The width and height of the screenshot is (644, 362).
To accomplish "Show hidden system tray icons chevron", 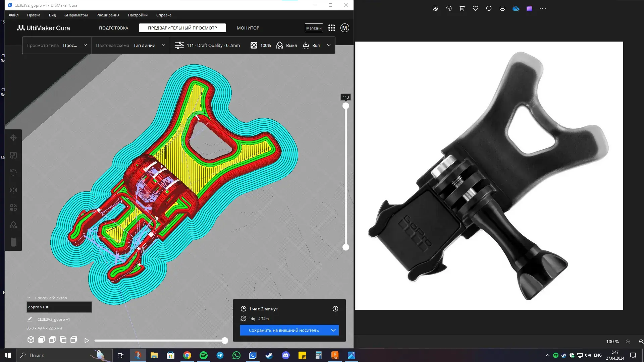I will point(548,355).
